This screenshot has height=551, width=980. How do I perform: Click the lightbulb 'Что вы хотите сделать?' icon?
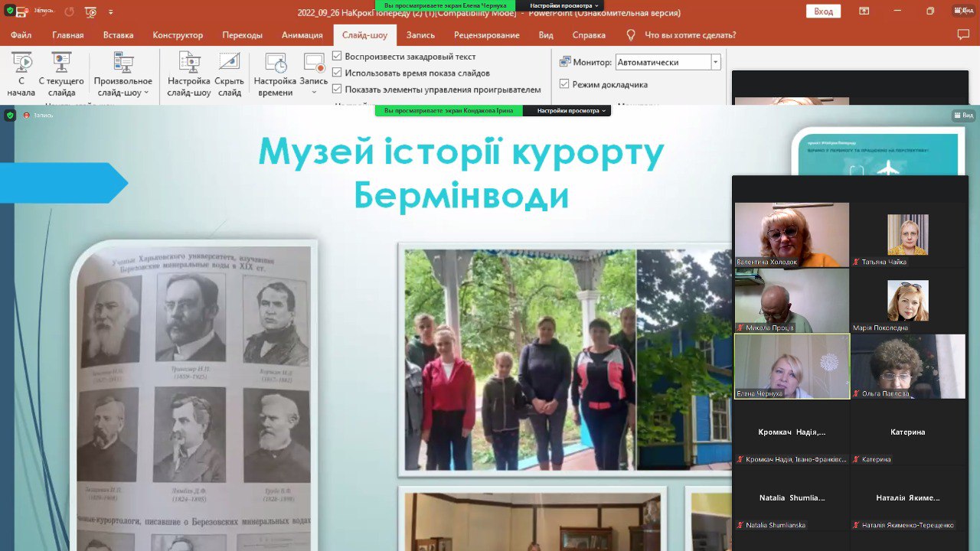631,35
